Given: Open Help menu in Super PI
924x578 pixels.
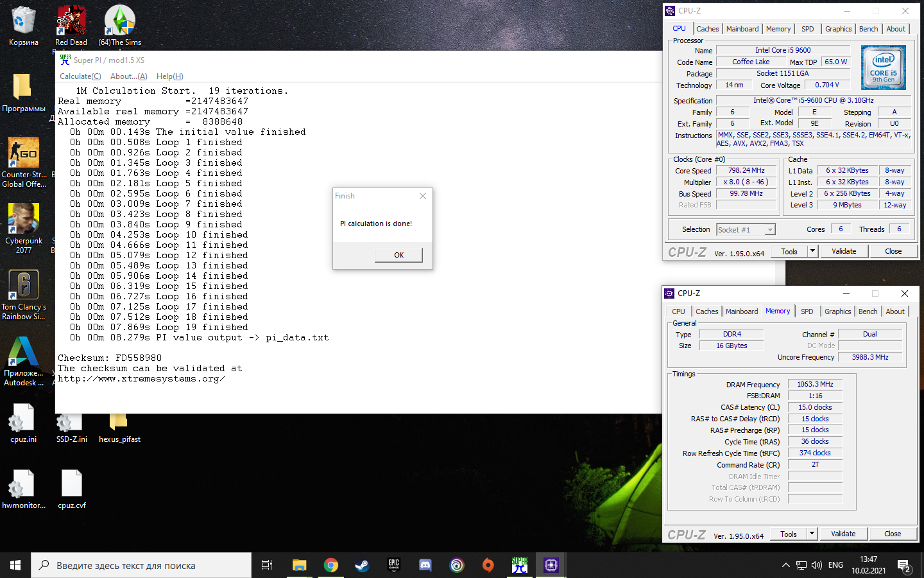Looking at the screenshot, I should point(169,76).
